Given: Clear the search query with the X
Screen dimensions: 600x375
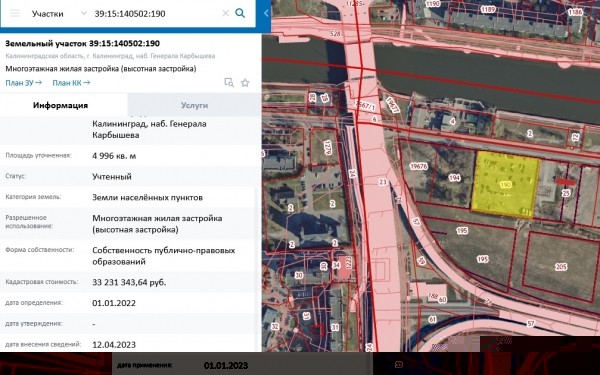Looking at the screenshot, I should point(226,13).
